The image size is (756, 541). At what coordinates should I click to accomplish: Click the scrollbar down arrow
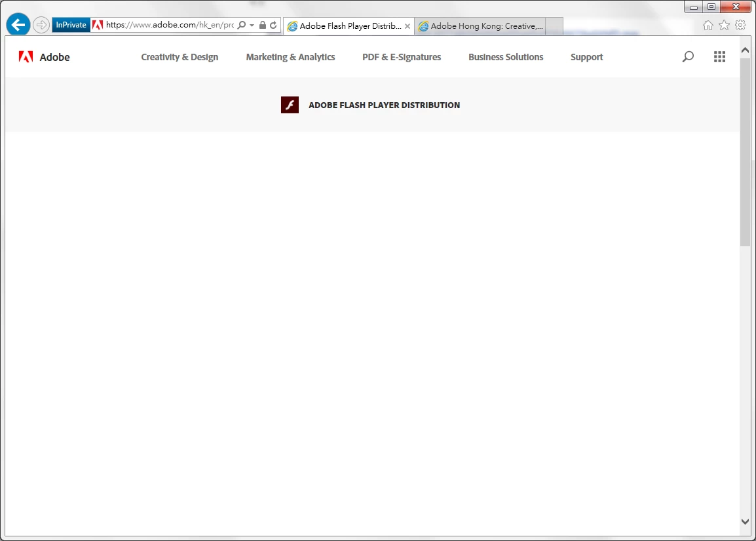pos(745,521)
